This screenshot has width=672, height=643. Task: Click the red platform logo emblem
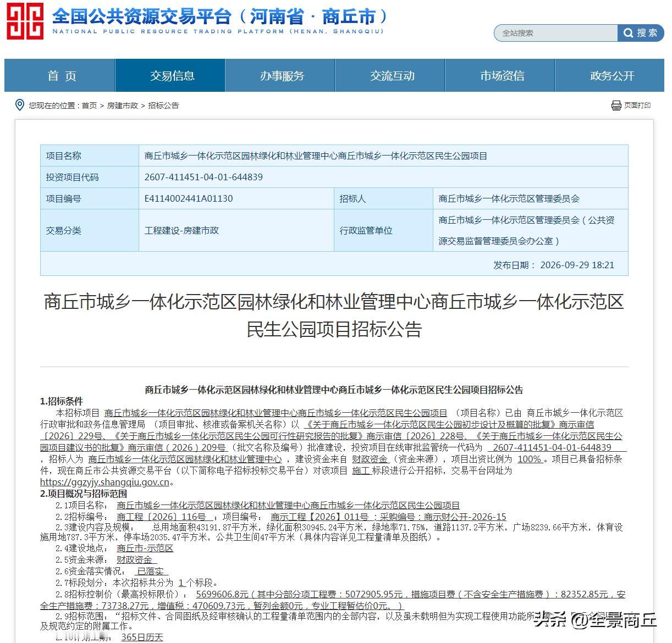25,21
